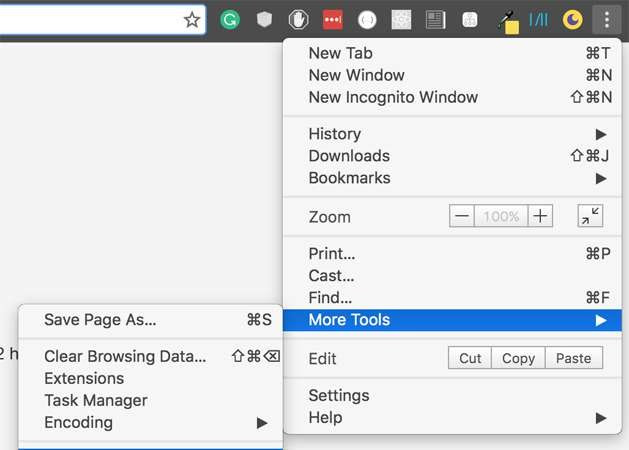
Task: Select New Window menu item
Action: tap(452, 75)
